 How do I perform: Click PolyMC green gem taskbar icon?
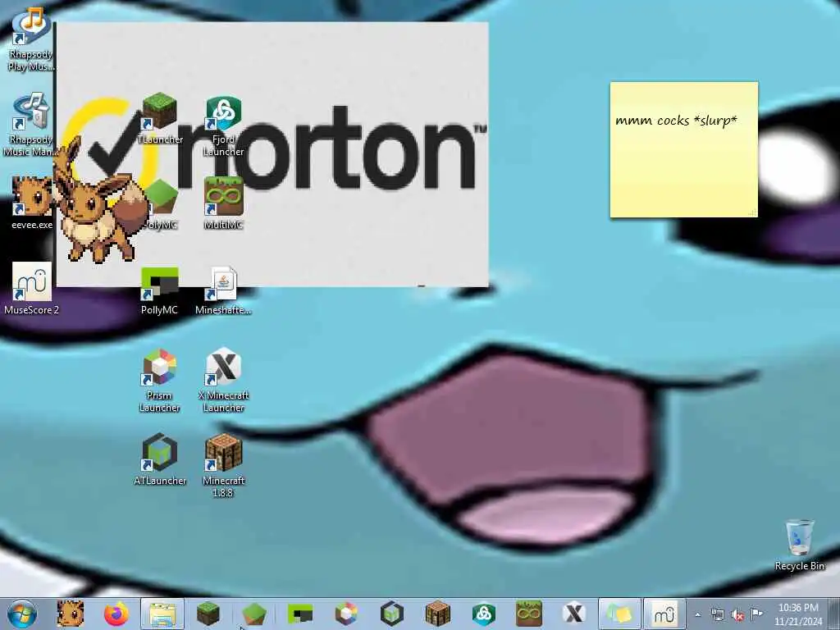click(x=254, y=614)
